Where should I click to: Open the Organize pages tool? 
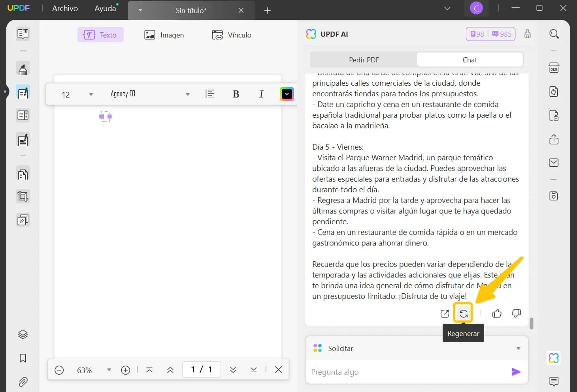tap(23, 116)
